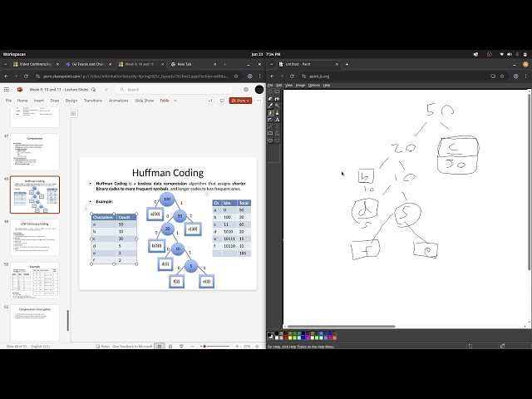The height and width of the screenshot is (399, 532).
Task: Fit slide to window button
Action: [x=257, y=347]
